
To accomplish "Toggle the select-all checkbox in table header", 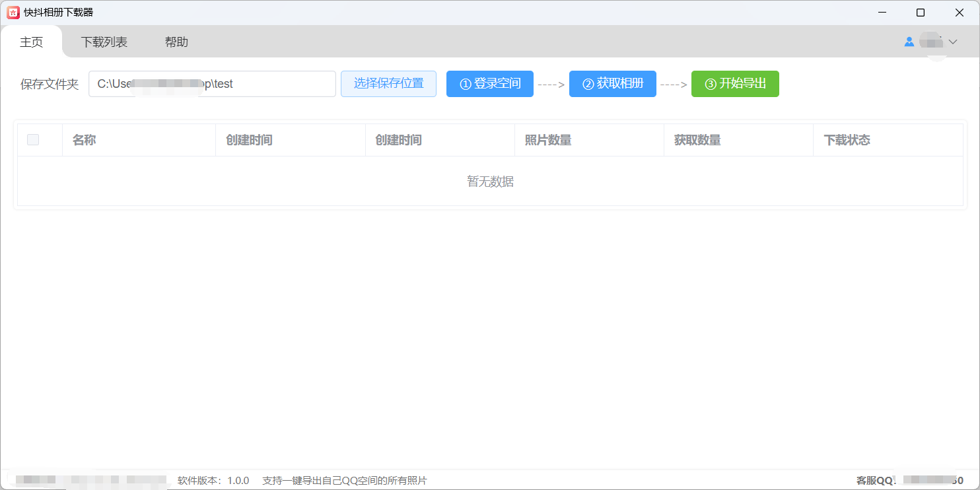I will pos(33,139).
